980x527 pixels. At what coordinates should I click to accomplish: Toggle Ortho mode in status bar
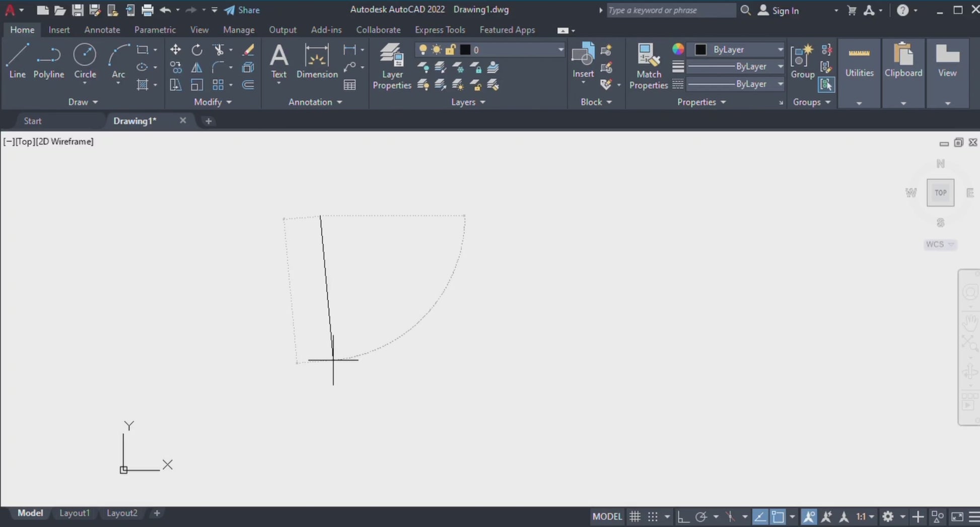coord(682,517)
